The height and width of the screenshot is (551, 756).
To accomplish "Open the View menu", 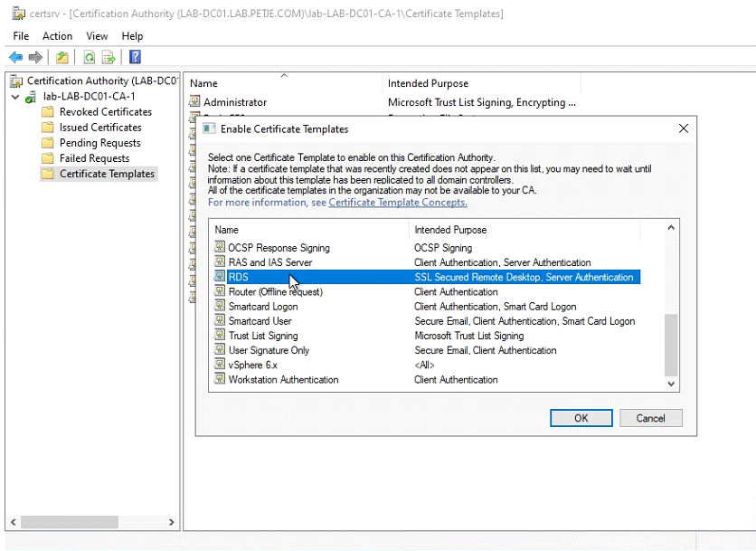I will pyautogui.click(x=97, y=36).
